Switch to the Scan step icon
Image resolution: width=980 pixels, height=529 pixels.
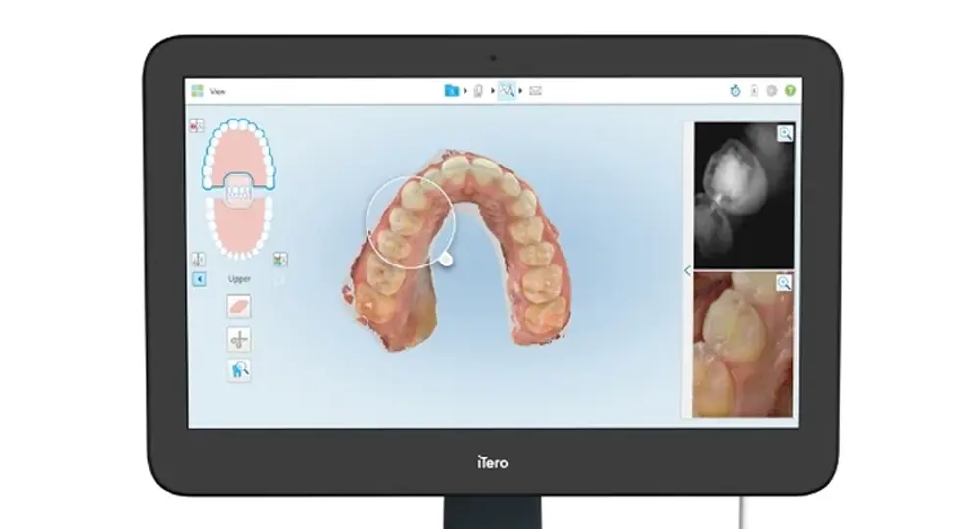click(478, 91)
